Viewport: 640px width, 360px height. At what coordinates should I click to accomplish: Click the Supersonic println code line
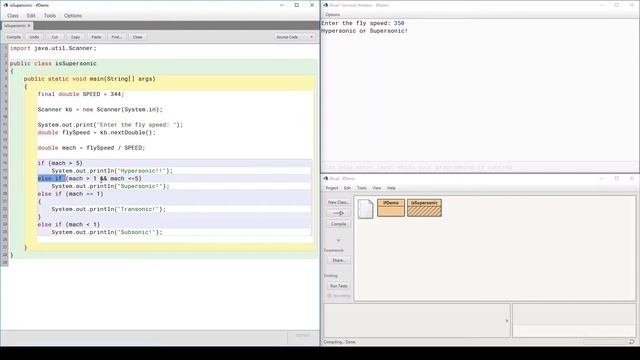pyautogui.click(x=110, y=187)
